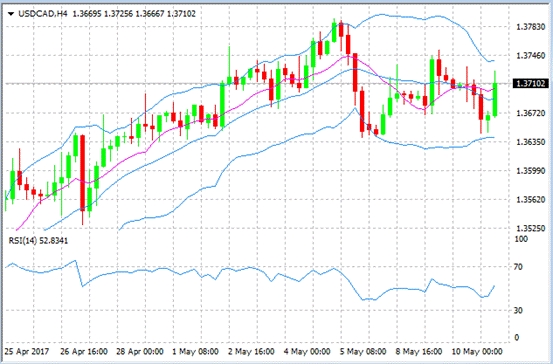Image resolution: width=553 pixels, height=364 pixels.
Task: Click the OHLC values in chart header
Action: pos(134,14)
